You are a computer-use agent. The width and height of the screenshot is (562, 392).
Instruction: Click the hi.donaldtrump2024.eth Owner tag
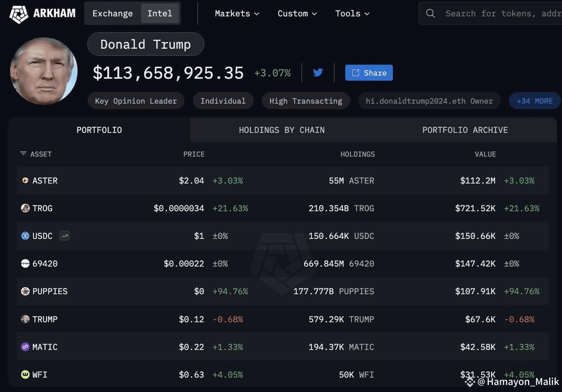coord(429,101)
